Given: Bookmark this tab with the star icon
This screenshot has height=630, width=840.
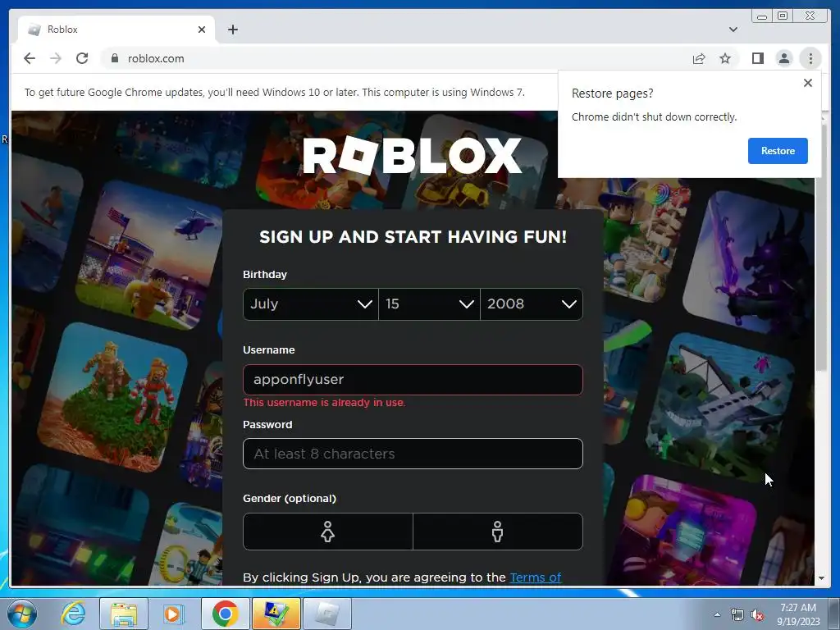Looking at the screenshot, I should tap(725, 58).
